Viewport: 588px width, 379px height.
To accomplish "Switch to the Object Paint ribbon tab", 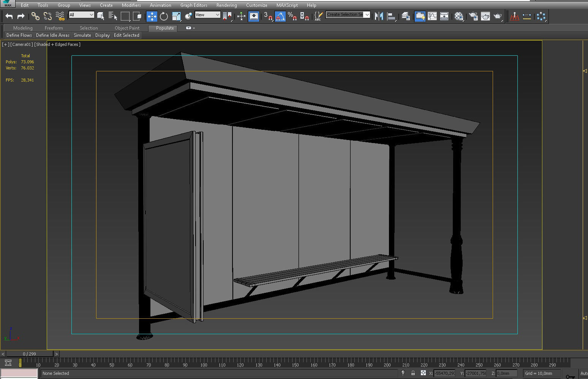I will click(127, 28).
